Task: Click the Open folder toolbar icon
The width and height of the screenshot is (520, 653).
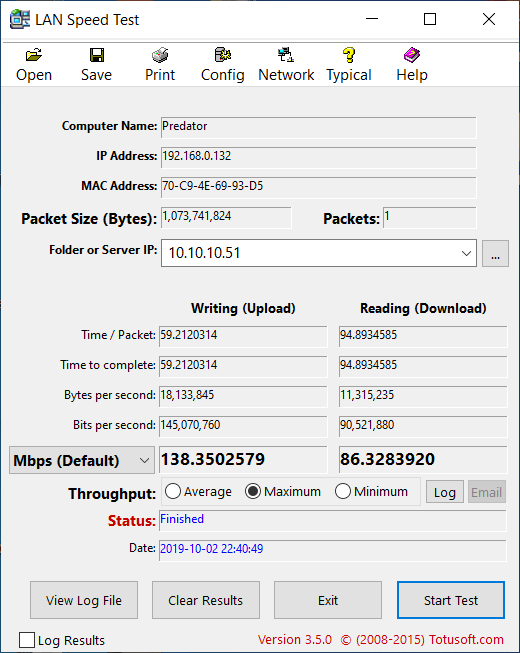Action: [x=34, y=55]
